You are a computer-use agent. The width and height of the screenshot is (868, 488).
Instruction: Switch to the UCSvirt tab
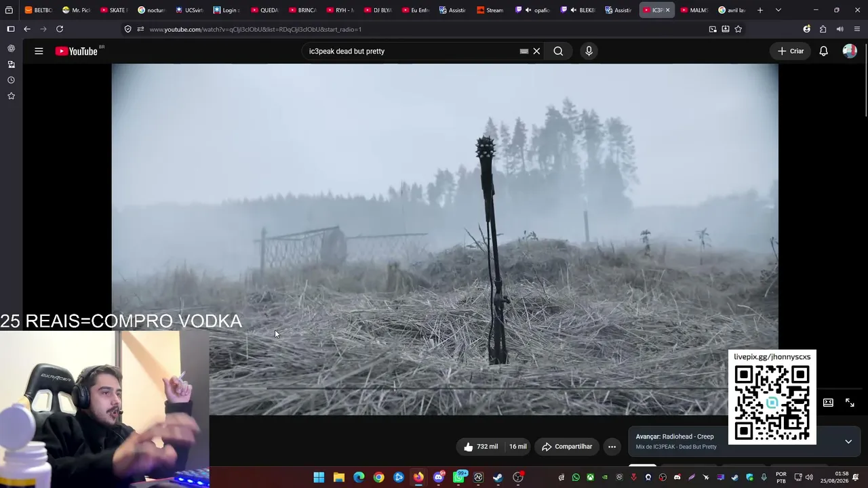pos(189,10)
